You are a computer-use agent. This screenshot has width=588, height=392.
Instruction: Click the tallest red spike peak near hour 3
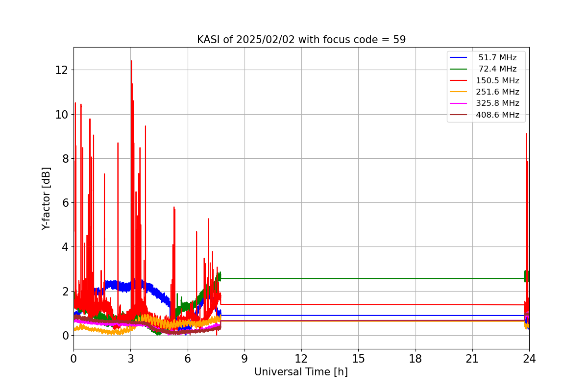(x=131, y=61)
